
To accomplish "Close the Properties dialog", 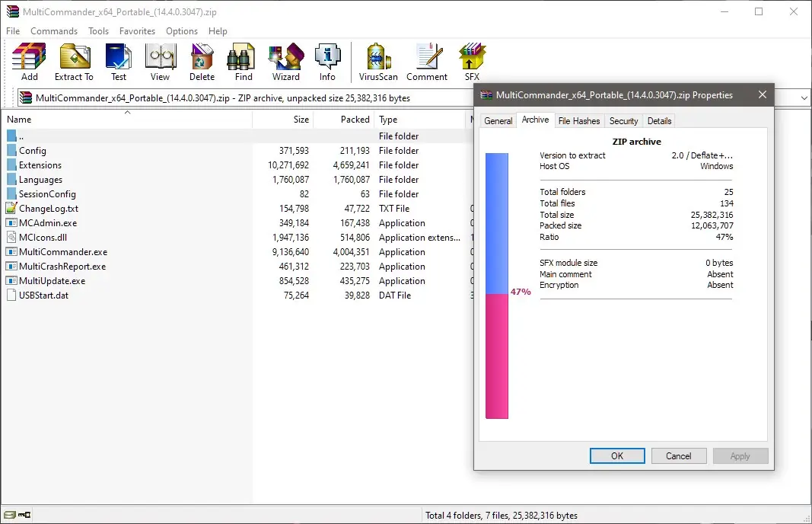I will click(763, 94).
